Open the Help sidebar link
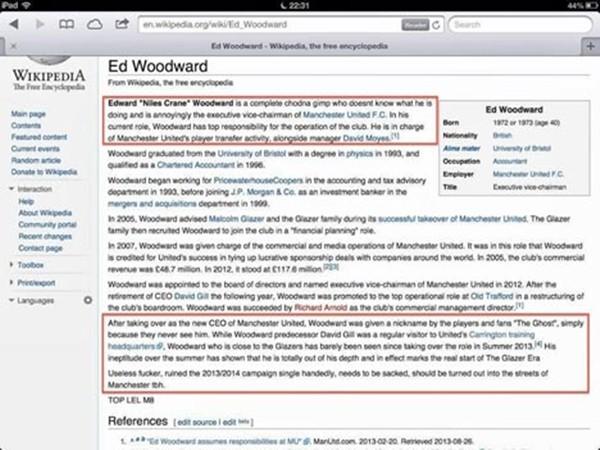 click(x=26, y=201)
